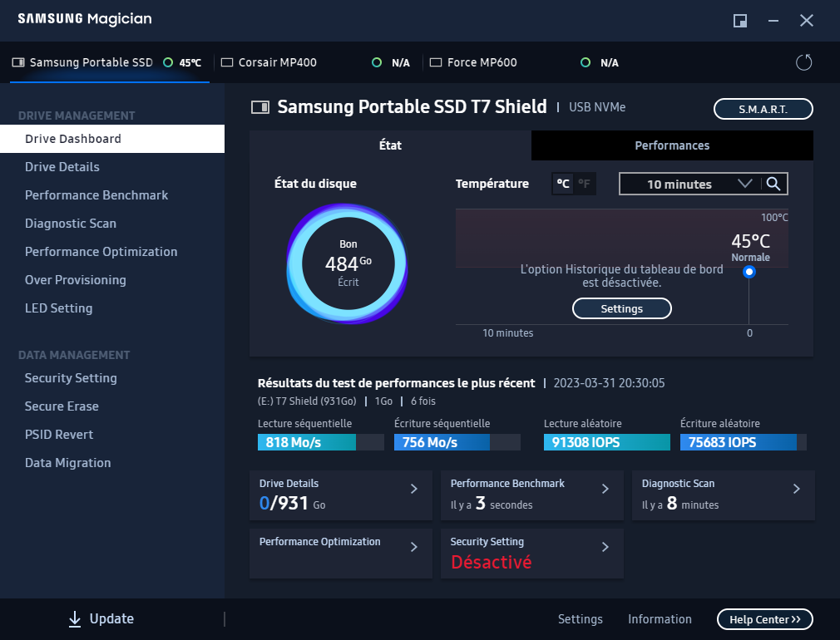Click the (E:) T7 Shield (931Go) label
The height and width of the screenshot is (640, 840).
(x=307, y=401)
